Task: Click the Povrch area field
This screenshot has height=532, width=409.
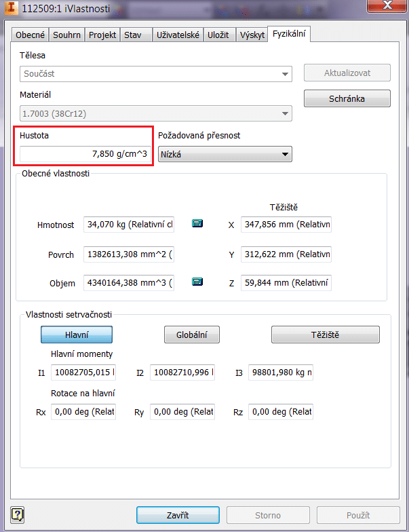Action: tap(129, 254)
